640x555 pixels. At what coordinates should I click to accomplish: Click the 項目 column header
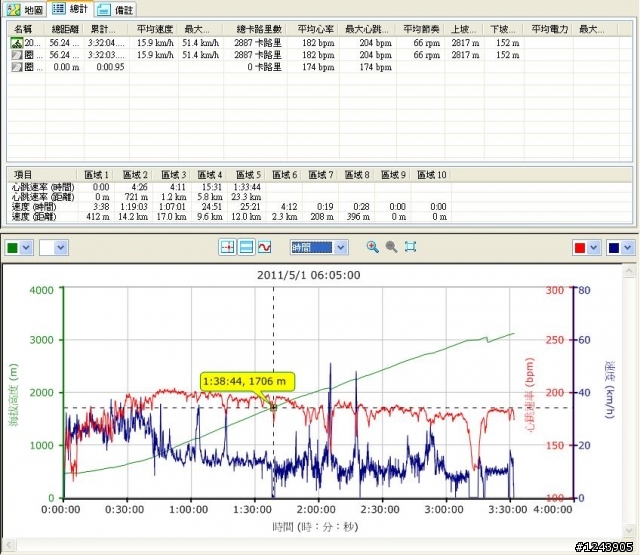point(43,175)
